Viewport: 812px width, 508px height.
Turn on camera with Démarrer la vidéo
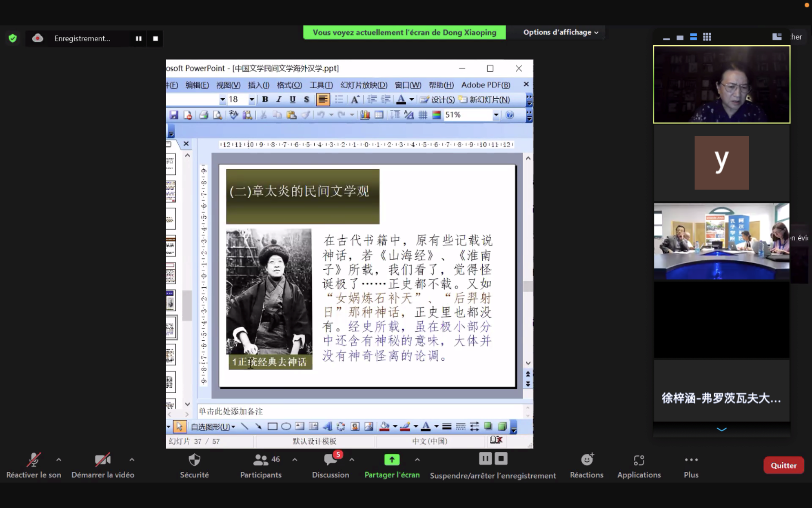point(102,460)
